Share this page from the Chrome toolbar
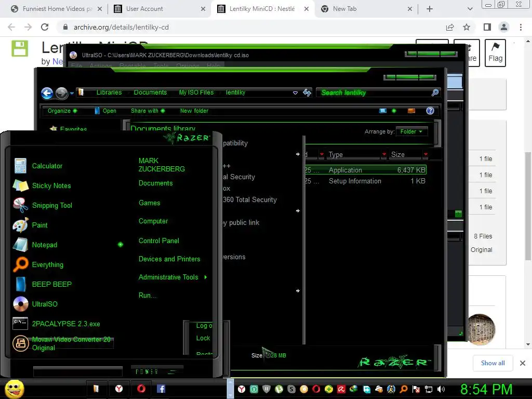Image resolution: width=532 pixels, height=399 pixels. pos(450,27)
